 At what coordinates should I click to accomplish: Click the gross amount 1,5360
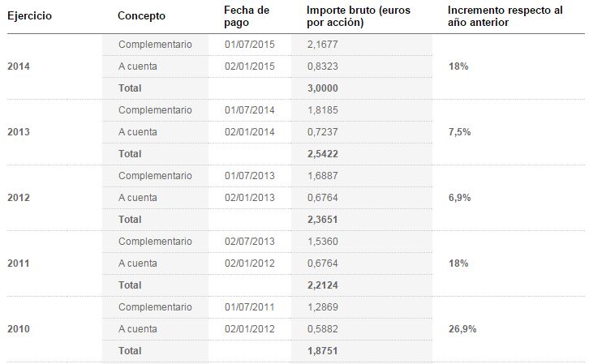click(323, 242)
